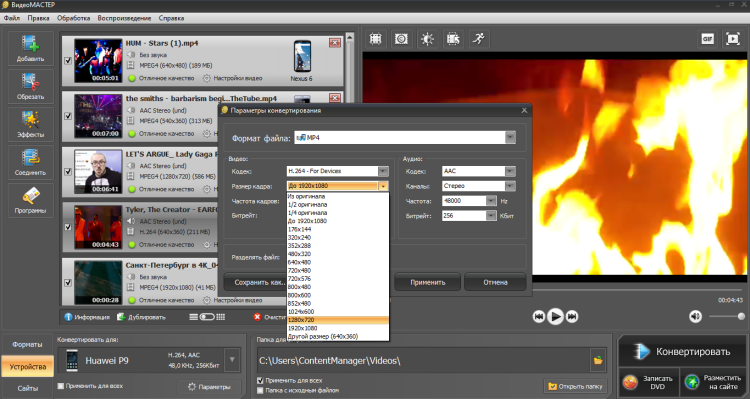Open the Обрезать trim tool
Screen dimensions: 750x399
[30, 86]
